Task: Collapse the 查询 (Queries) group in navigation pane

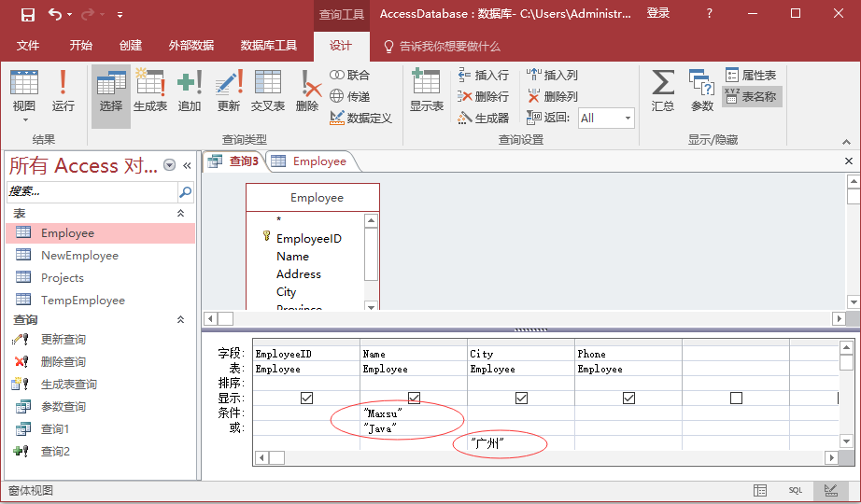Action: (181, 319)
